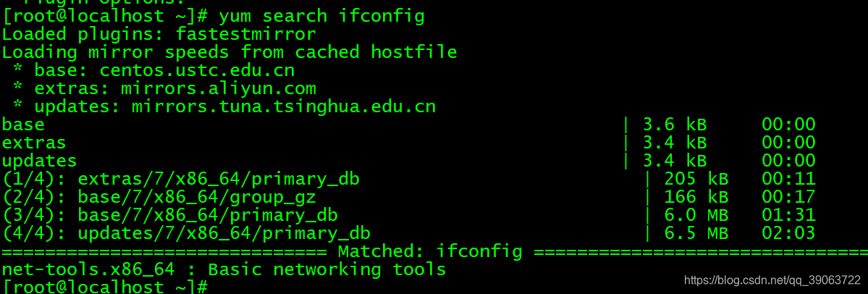Click the 'extras' repository line
The height and width of the screenshot is (294, 868).
(408, 143)
